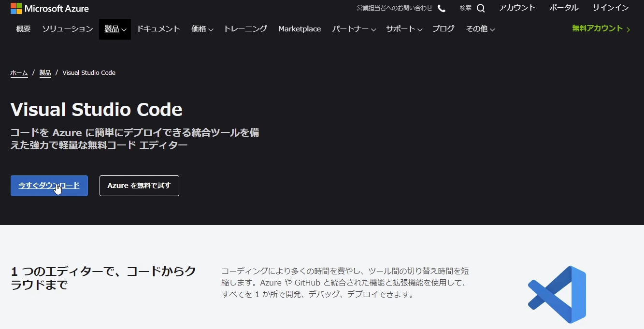The image size is (644, 329).
Task: Open the ポータル link
Action: (x=564, y=8)
